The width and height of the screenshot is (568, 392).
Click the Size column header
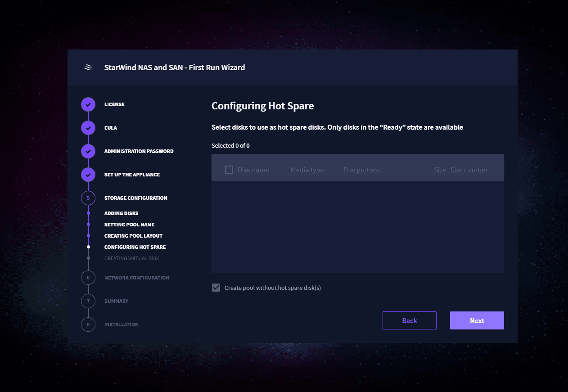click(x=440, y=170)
